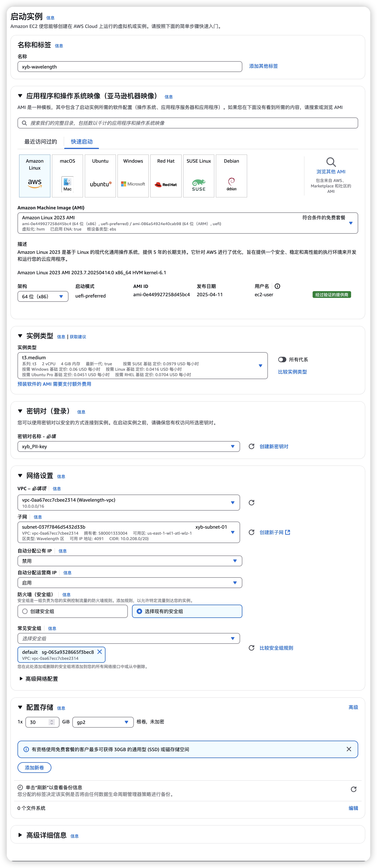Select the Ubuntu AMI tile
Screen dimensions: 377x868
100,176
